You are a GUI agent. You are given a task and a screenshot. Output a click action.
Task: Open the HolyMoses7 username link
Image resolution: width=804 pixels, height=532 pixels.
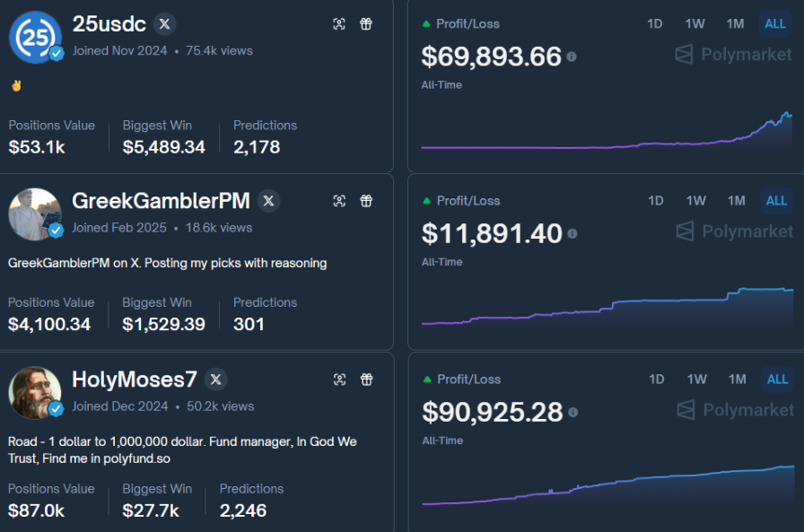click(x=134, y=379)
